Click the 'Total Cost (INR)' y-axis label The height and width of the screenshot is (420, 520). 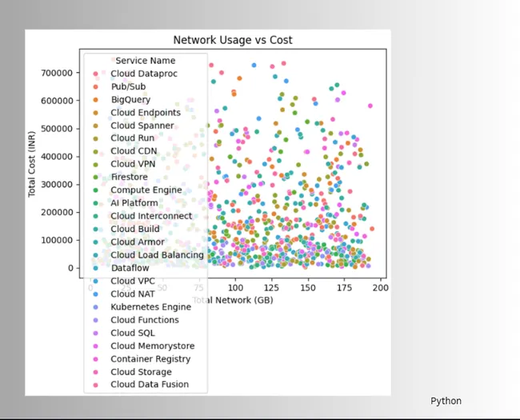(x=31, y=164)
